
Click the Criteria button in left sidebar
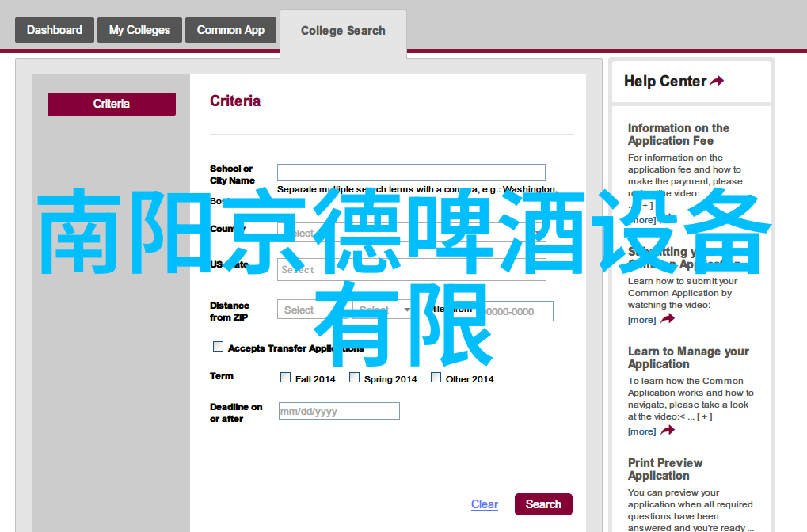pyautogui.click(x=112, y=104)
